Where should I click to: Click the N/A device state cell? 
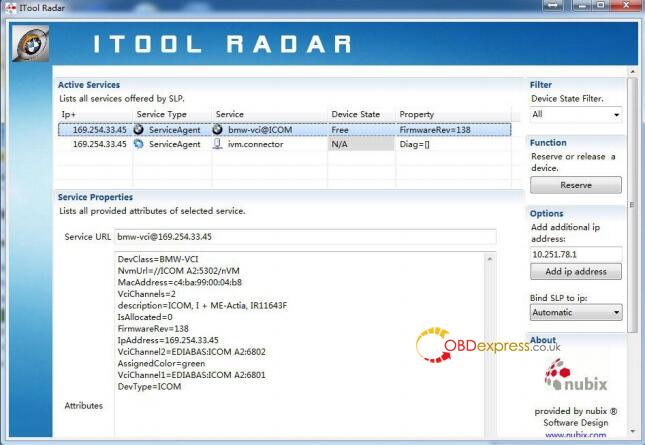coord(362,144)
